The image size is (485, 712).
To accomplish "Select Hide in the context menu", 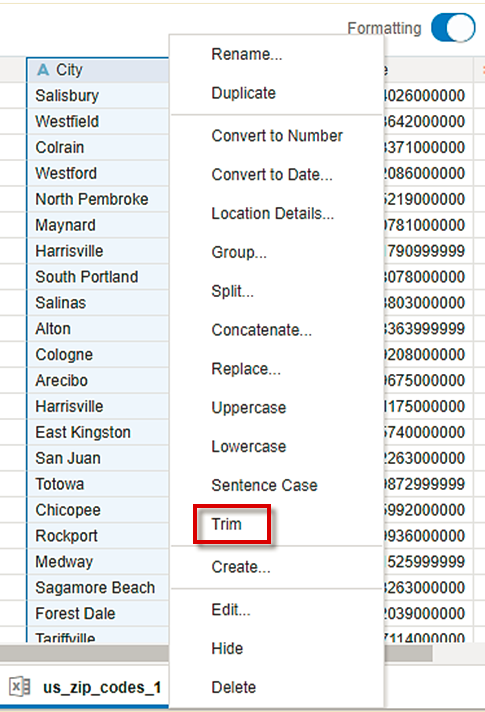I will click(x=227, y=648).
